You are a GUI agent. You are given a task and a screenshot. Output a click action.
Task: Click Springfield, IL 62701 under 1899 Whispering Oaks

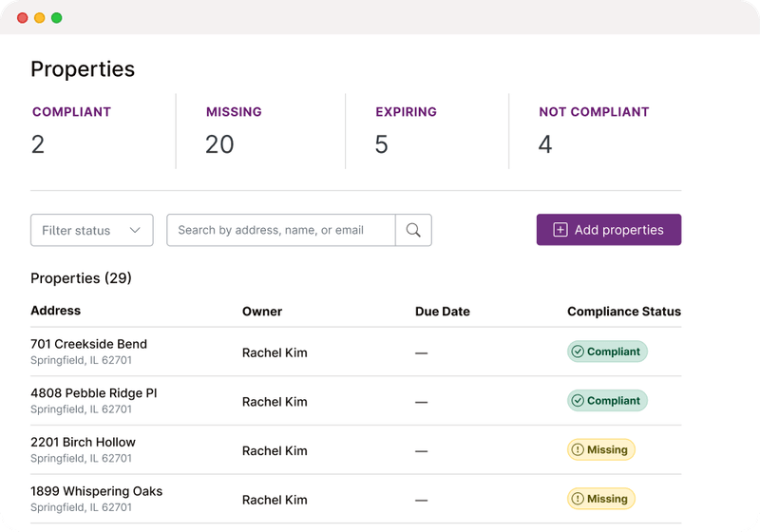point(81,507)
